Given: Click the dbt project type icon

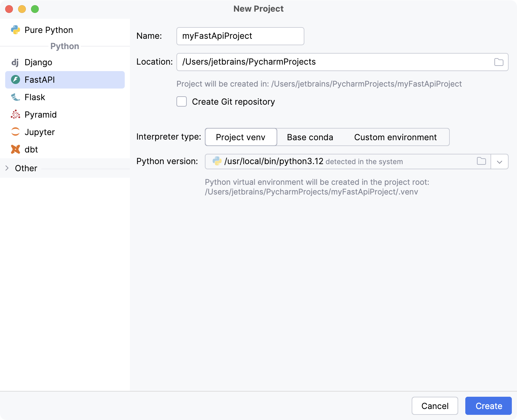Looking at the screenshot, I should coord(15,149).
